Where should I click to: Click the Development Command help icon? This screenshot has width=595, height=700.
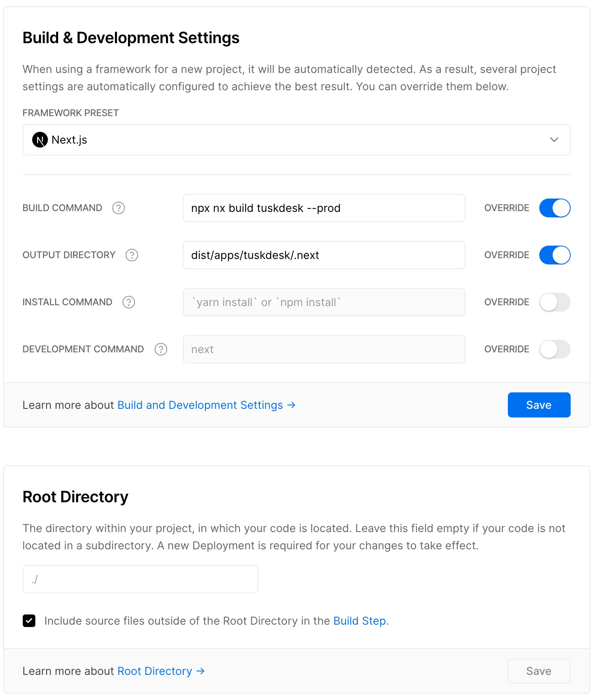[161, 349]
